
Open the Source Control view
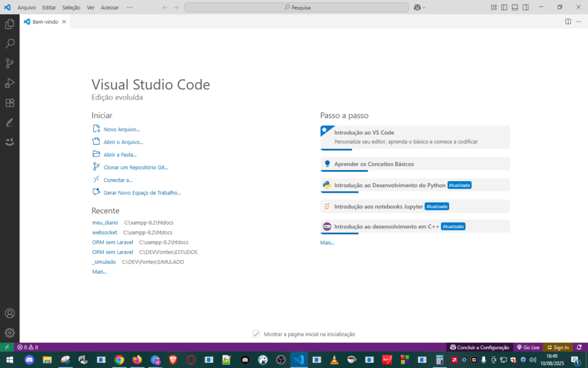click(10, 63)
